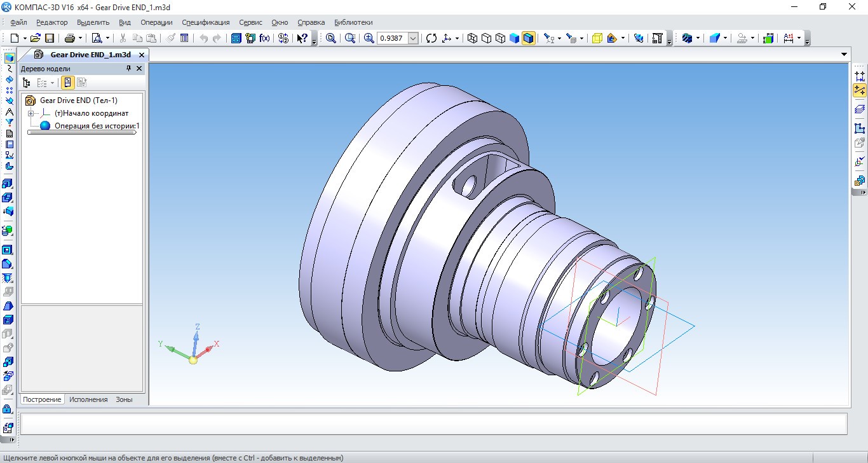This screenshot has width=868, height=463.
Task: Click the model tree horizontal scrollbar
Action: pyautogui.click(x=83, y=133)
